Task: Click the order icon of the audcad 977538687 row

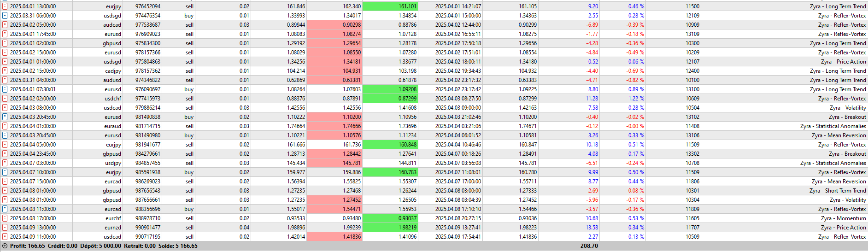Action: [x=5, y=25]
